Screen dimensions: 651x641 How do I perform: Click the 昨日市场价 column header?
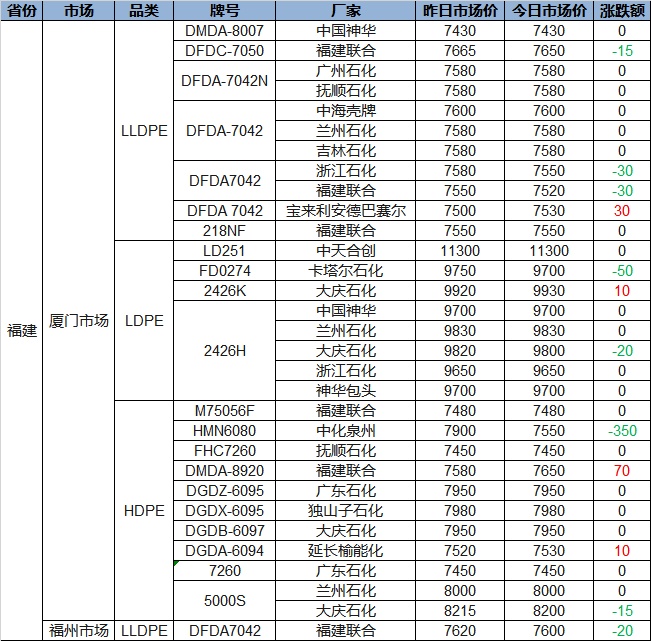pos(460,10)
